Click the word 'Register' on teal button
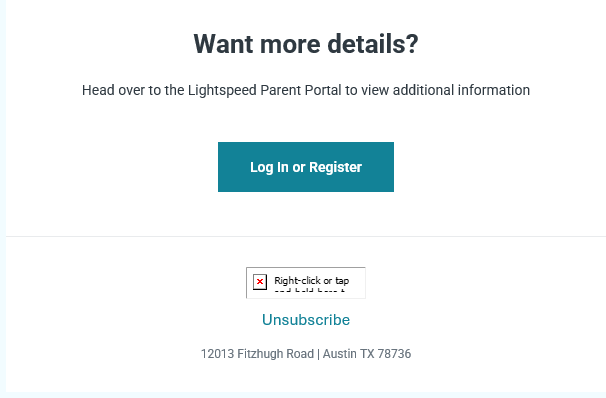The width and height of the screenshot is (606, 398). point(335,167)
